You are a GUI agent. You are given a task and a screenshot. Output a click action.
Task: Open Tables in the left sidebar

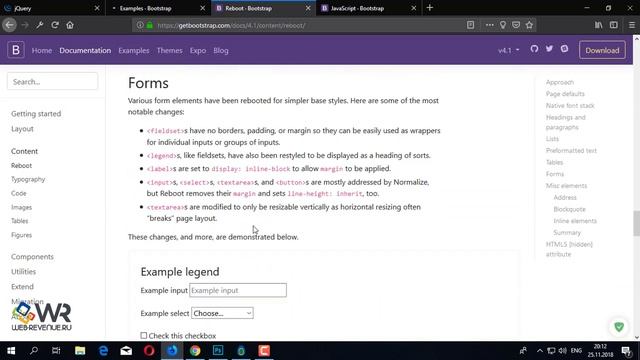[20, 221]
